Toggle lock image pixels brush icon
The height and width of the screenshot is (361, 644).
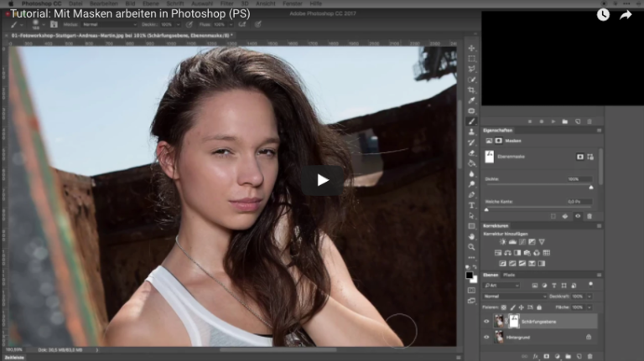[x=512, y=307]
